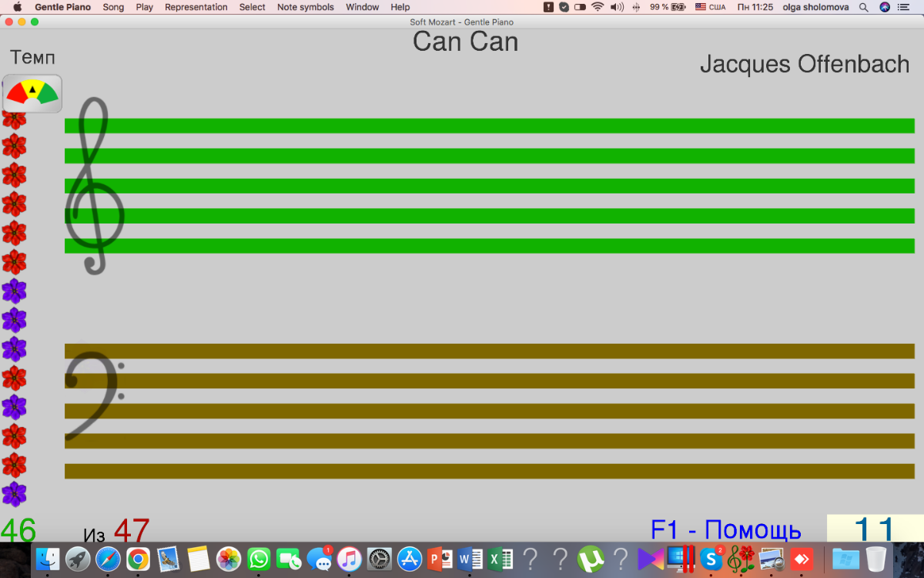
Task: Click the tempo gauge under Темп
Action: (x=32, y=93)
